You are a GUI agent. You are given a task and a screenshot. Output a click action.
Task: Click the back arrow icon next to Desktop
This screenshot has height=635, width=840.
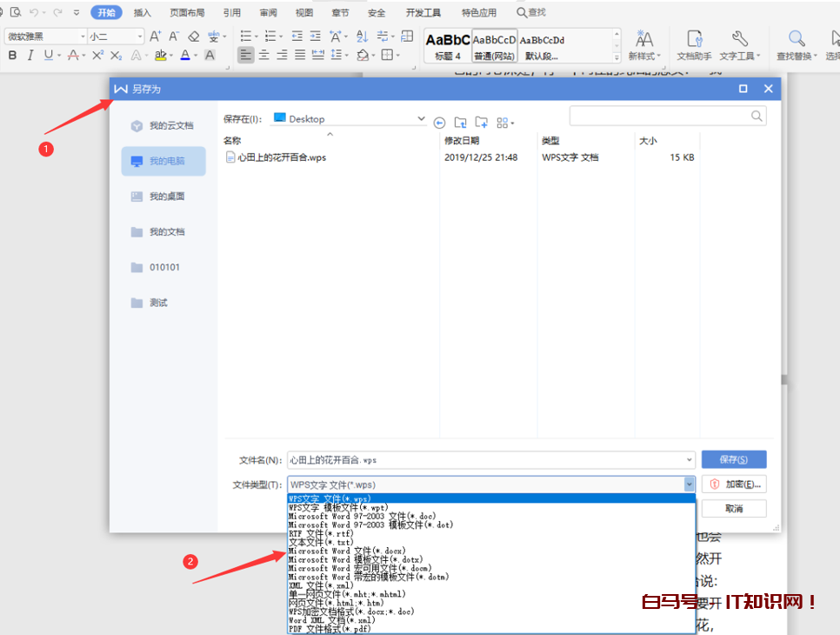(439, 123)
